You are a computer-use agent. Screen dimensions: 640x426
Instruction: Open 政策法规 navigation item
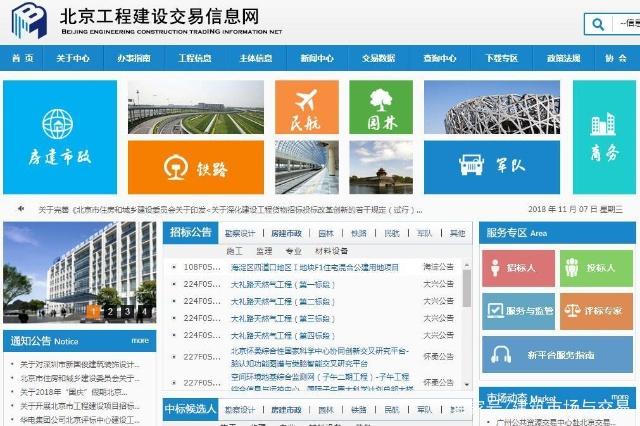[564, 58]
